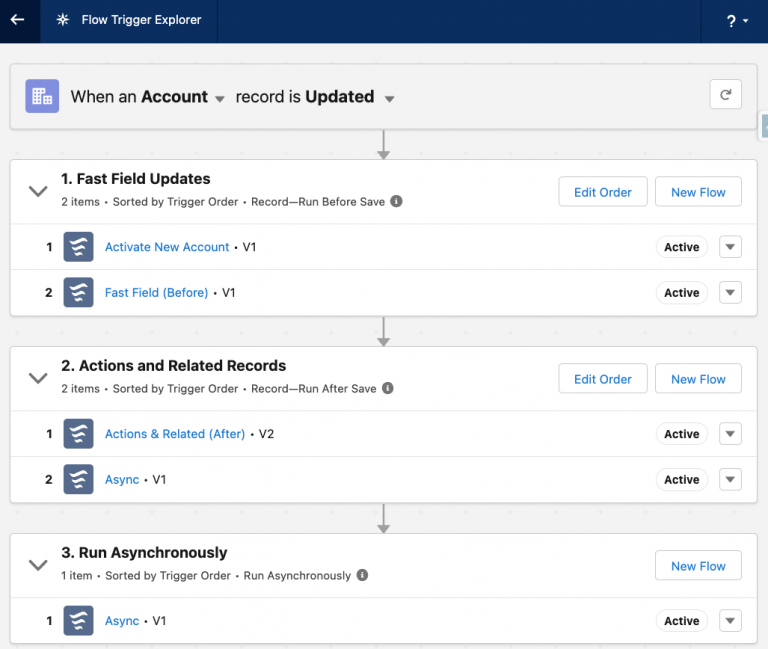Collapse the Fast Field Updates section
Image resolution: width=768 pixels, height=649 pixels.
38,191
